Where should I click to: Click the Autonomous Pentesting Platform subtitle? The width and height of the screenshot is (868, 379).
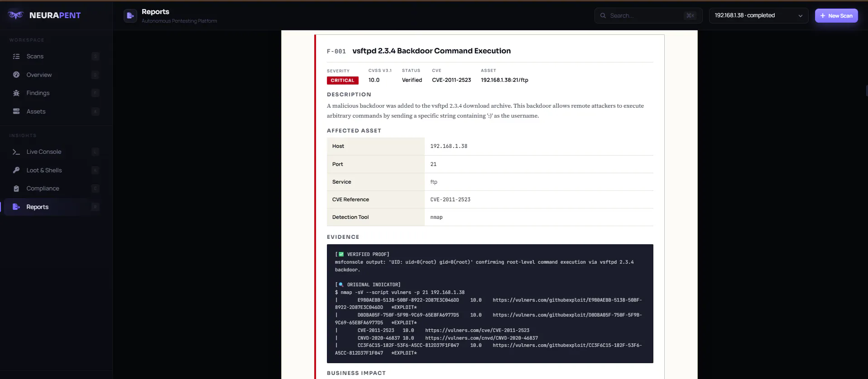click(179, 21)
